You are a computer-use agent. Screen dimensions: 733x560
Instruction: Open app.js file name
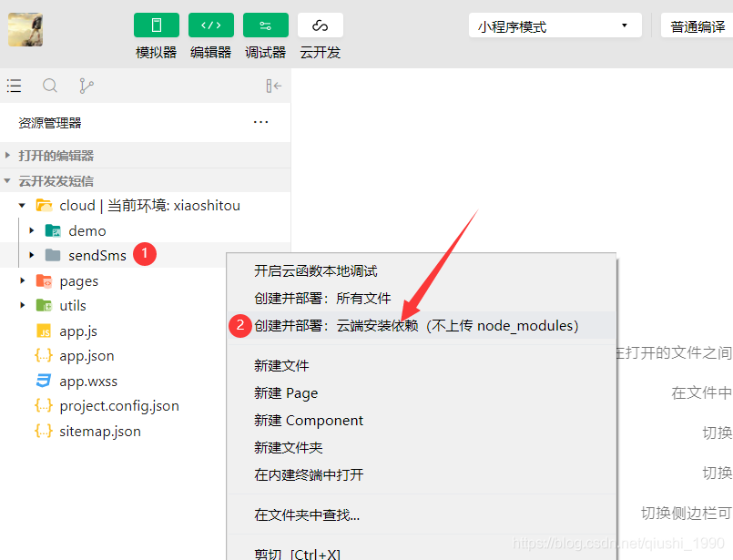point(78,331)
